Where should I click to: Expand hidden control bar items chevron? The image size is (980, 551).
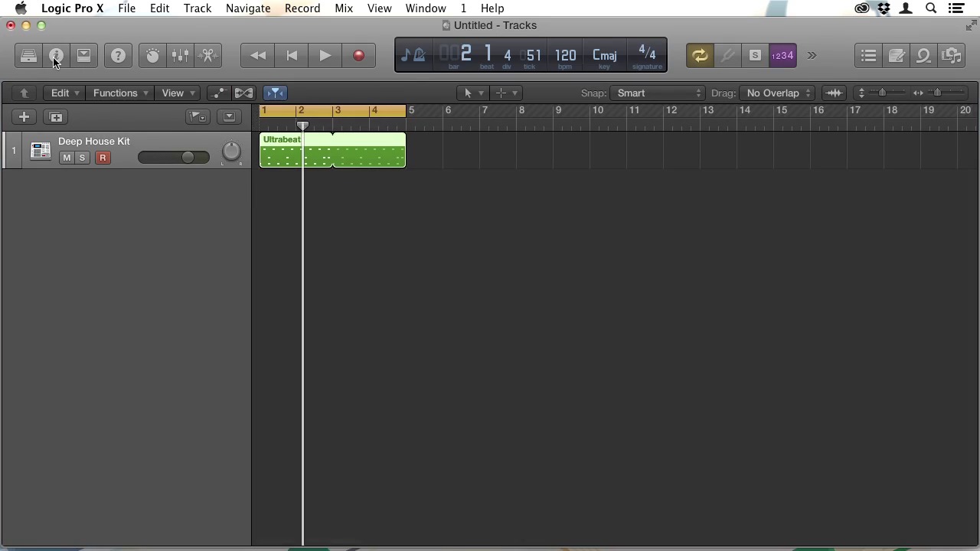pos(812,56)
